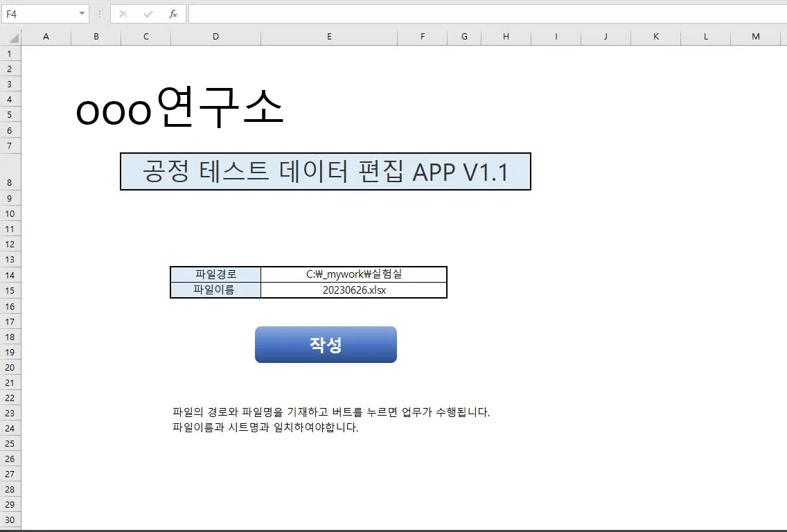Viewport: 787px width, 532px height.
Task: Click the Insert Function fx icon
Action: click(x=173, y=13)
